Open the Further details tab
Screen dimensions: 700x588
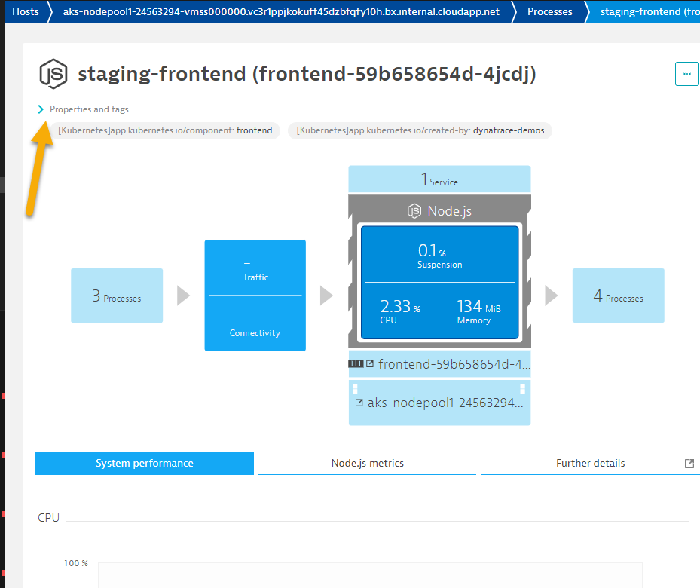point(590,464)
